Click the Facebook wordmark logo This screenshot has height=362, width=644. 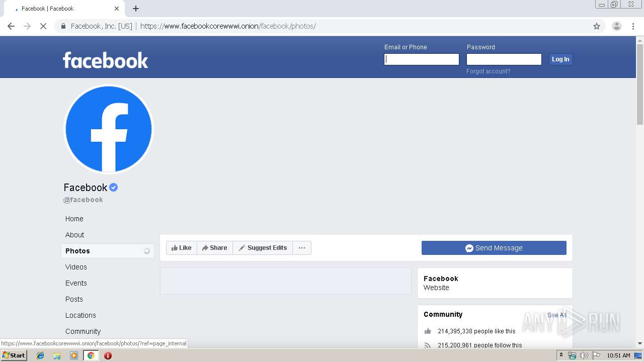click(105, 60)
